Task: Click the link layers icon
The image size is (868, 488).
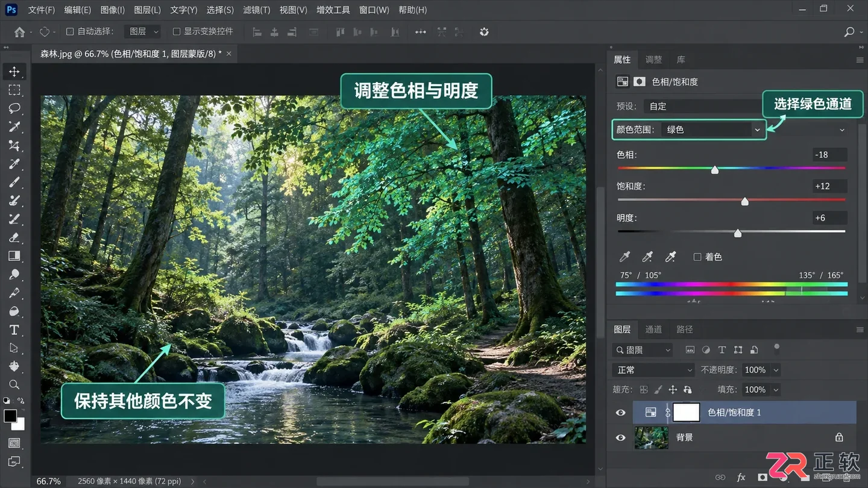Action: [x=720, y=477]
